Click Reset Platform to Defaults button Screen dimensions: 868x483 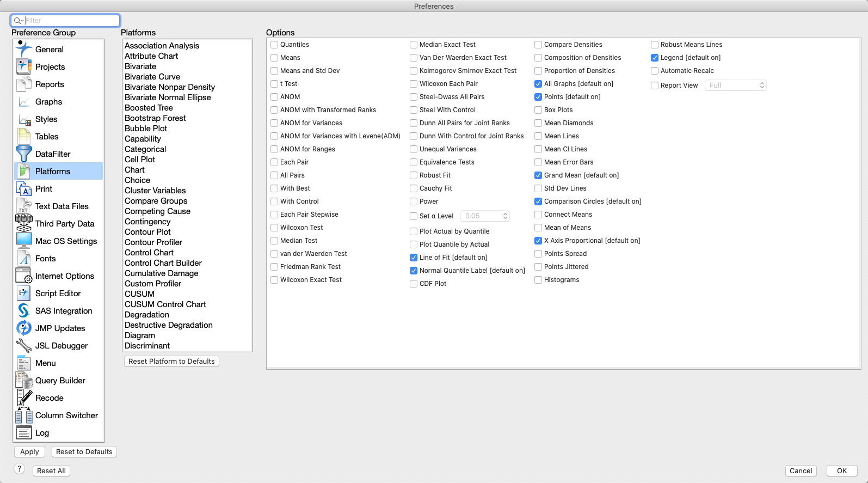click(x=171, y=361)
